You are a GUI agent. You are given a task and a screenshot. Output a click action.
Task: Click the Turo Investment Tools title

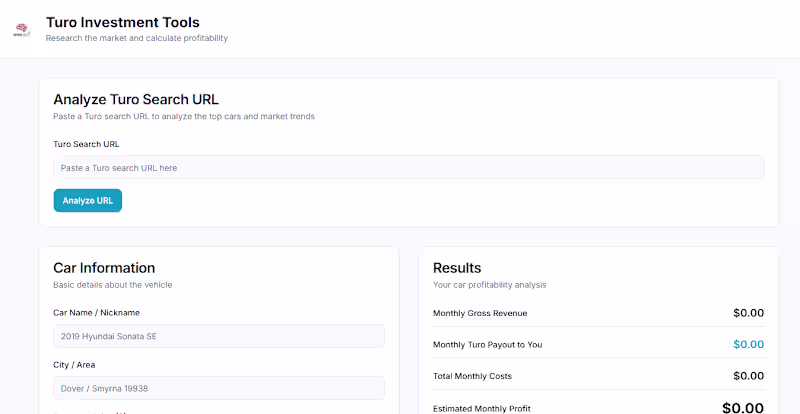click(122, 22)
